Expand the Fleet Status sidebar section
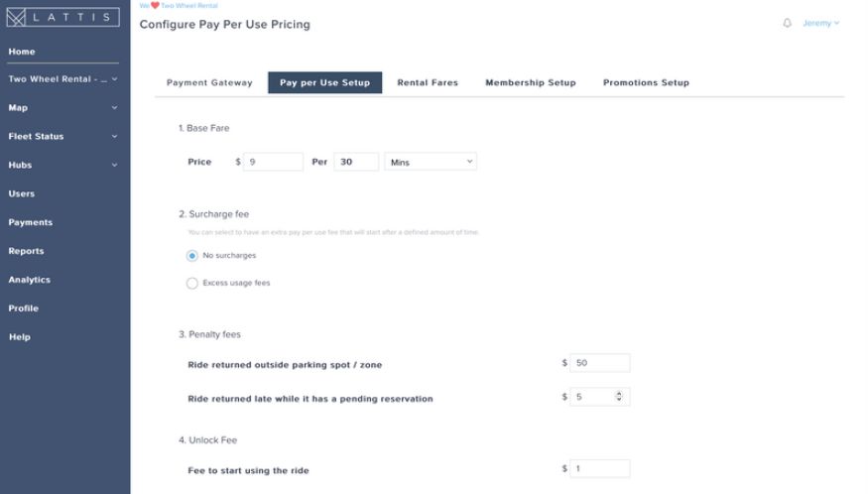868x494 pixels. click(x=63, y=136)
